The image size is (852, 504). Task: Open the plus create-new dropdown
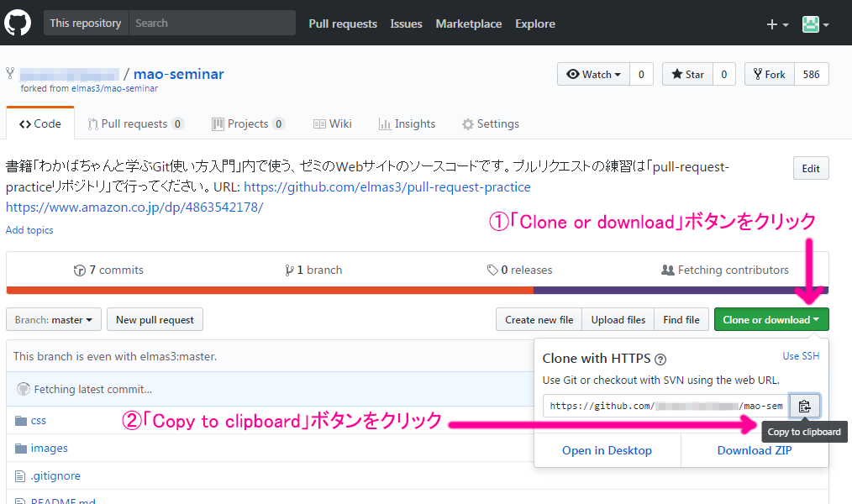point(777,24)
